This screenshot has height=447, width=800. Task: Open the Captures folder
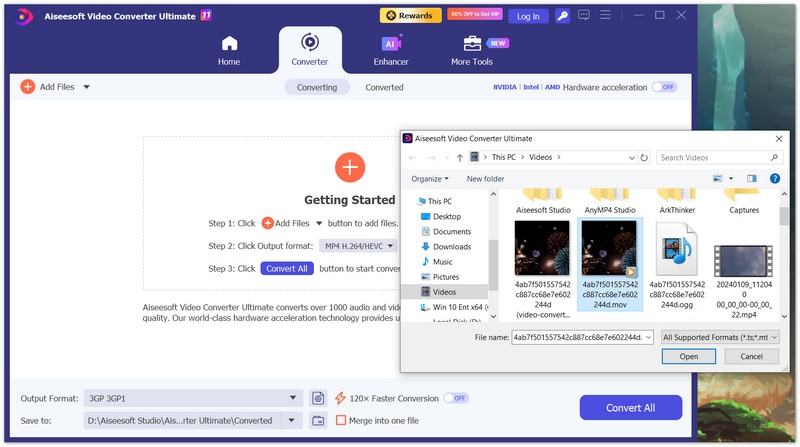[743, 202]
